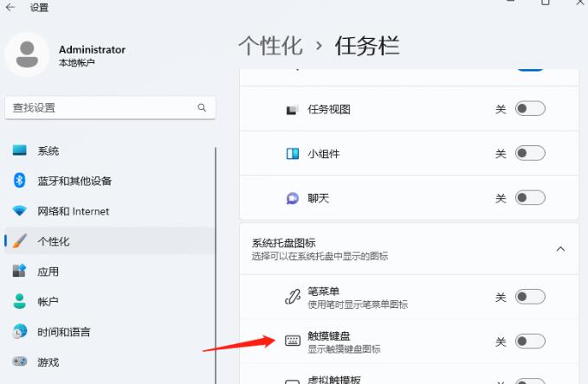Click the sidebar vertical scrollbar
The image size is (588, 384).
click(x=216, y=266)
